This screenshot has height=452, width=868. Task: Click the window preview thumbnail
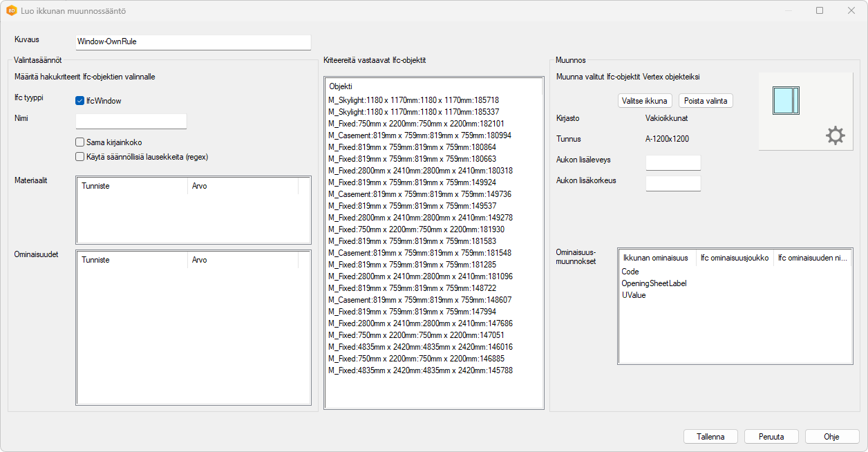pyautogui.click(x=785, y=101)
